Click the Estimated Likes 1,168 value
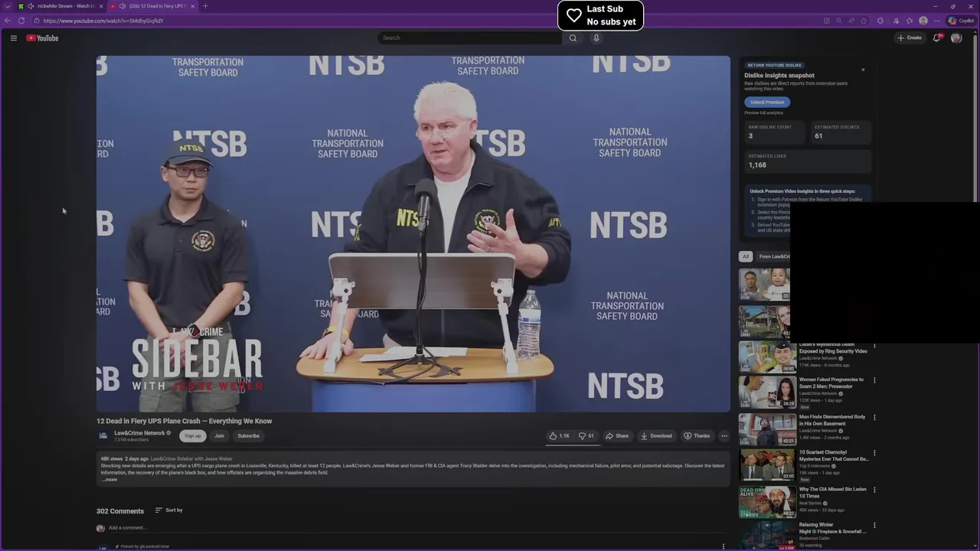This screenshot has height=551, width=980. click(757, 165)
